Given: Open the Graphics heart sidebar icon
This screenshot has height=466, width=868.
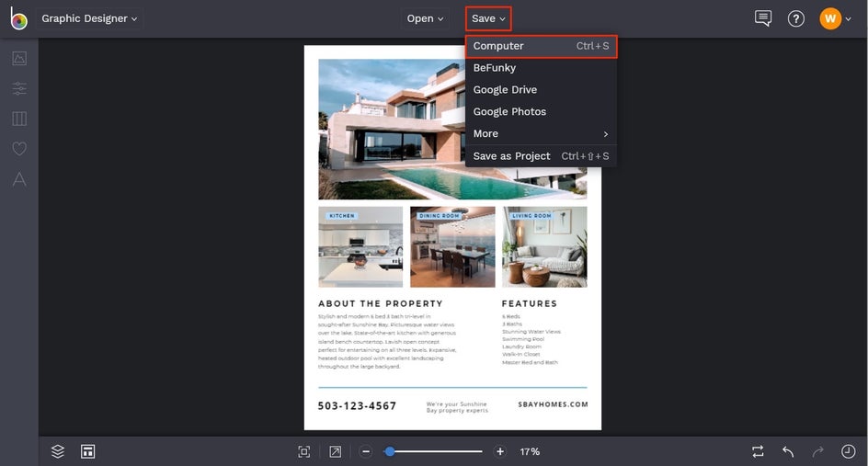Looking at the screenshot, I should pyautogui.click(x=19, y=148).
